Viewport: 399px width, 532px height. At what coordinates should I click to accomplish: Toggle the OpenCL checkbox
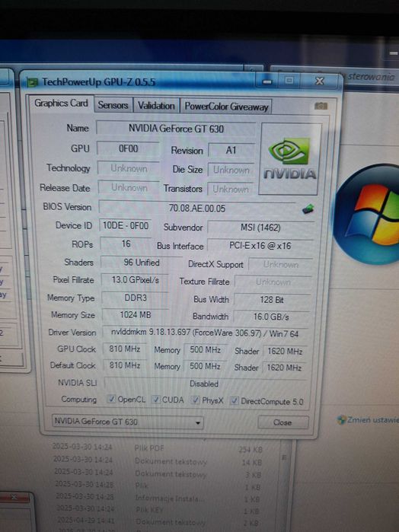tap(110, 399)
